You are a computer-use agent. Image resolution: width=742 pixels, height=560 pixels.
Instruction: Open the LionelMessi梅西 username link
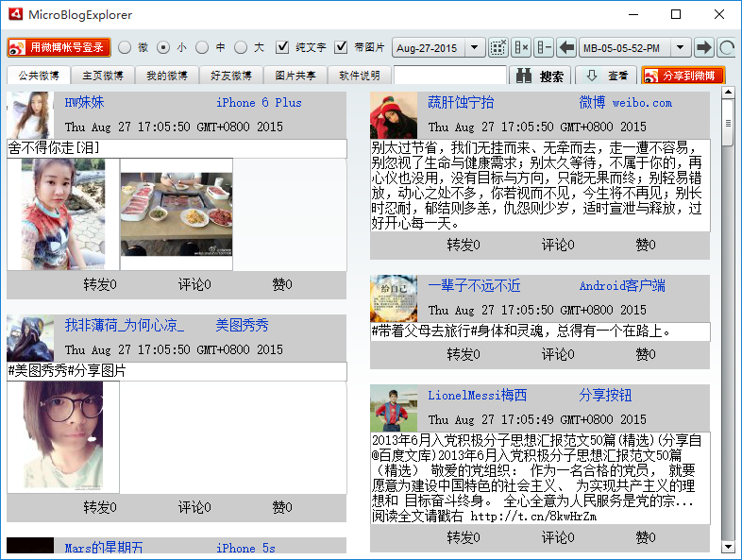coord(477,395)
